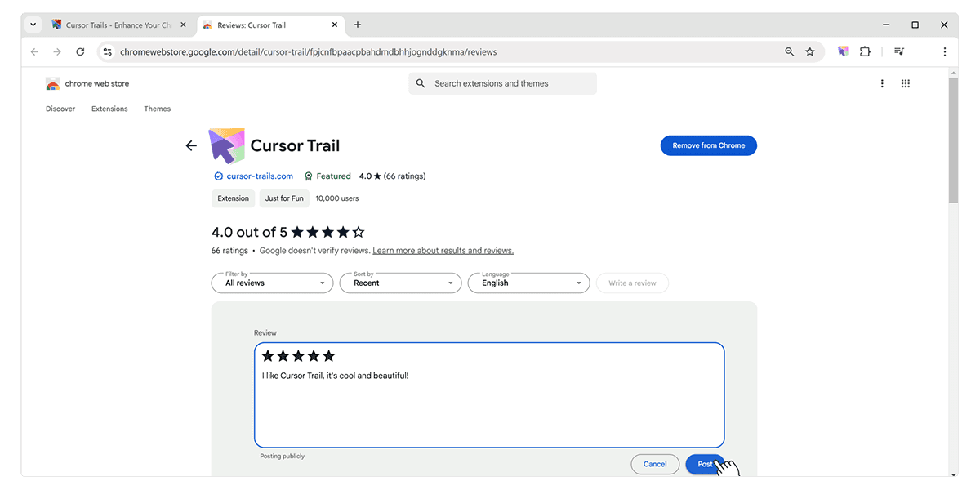The image size is (980, 490).
Task: Remove from Chrome button
Action: pyautogui.click(x=709, y=145)
